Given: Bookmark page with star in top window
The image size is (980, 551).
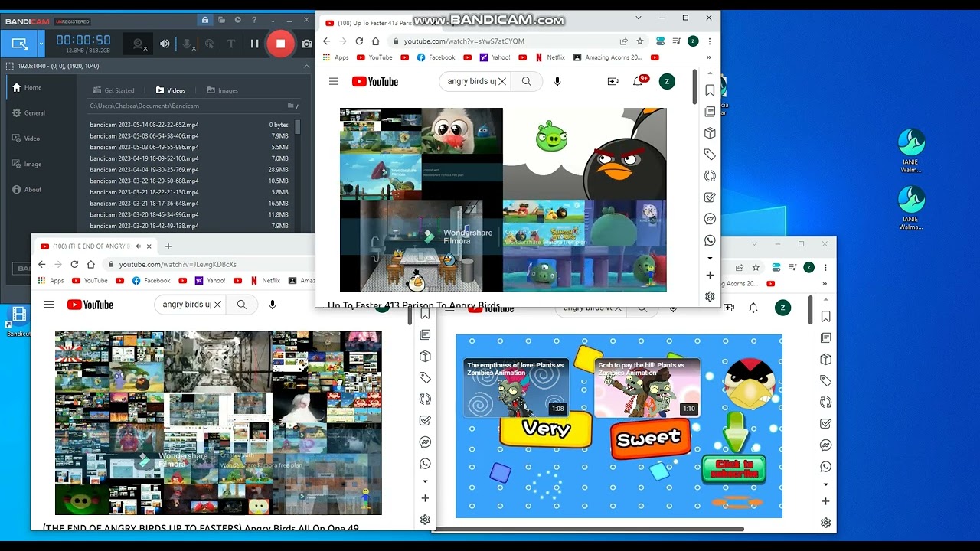Looking at the screenshot, I should tap(640, 41).
